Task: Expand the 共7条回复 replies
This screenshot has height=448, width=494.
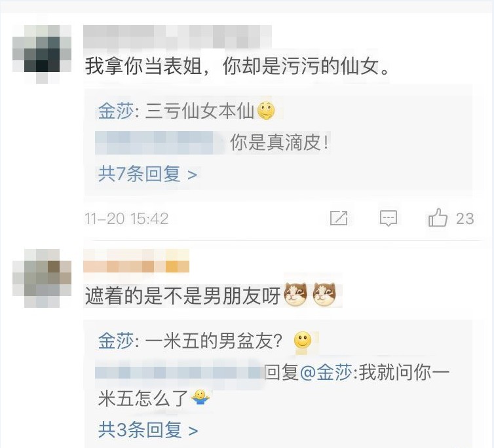Action: pos(147,174)
